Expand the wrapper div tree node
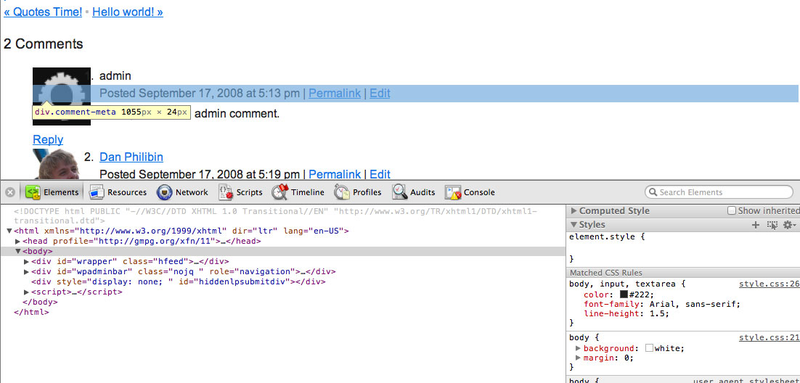The width and height of the screenshot is (800, 383). (x=27, y=261)
